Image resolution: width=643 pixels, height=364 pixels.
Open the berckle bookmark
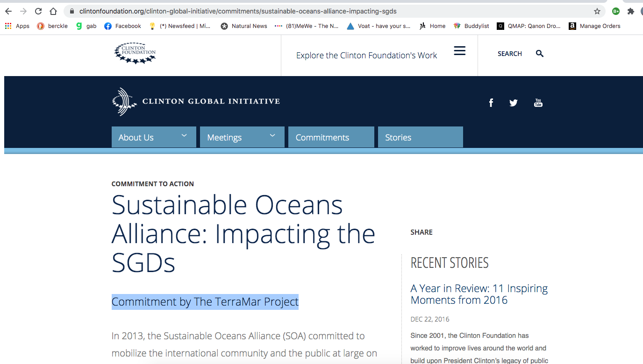tap(52, 26)
